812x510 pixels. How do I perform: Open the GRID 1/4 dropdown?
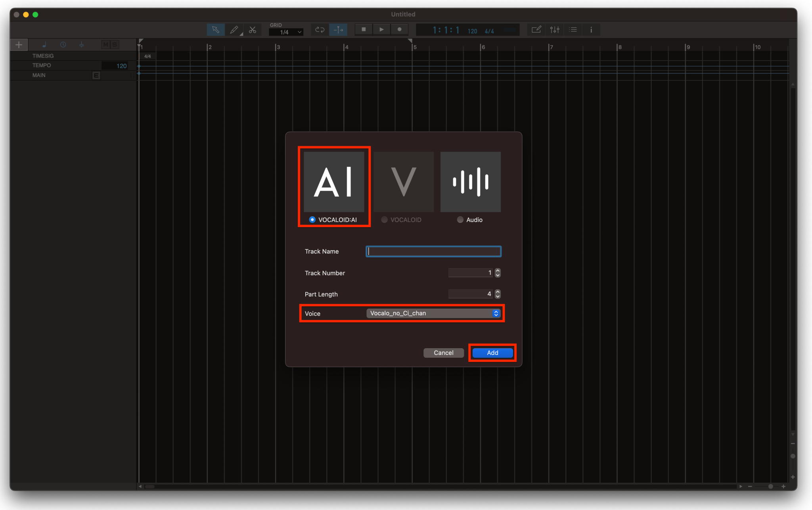285,32
